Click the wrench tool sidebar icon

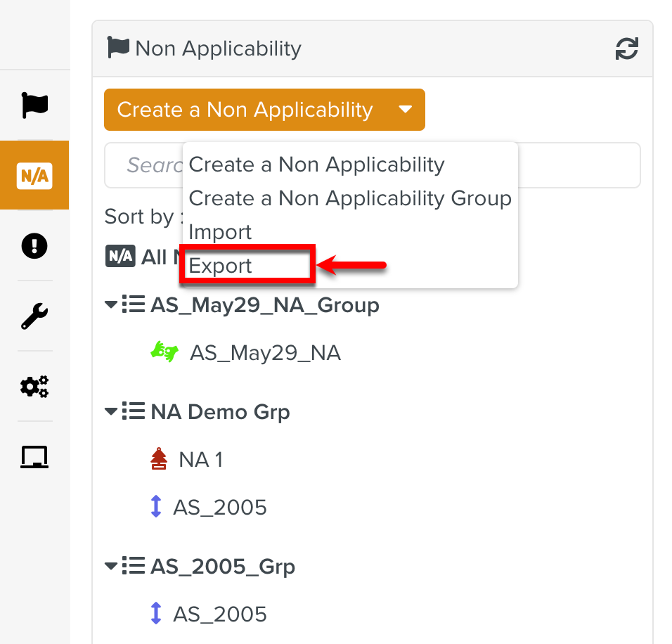click(x=34, y=316)
